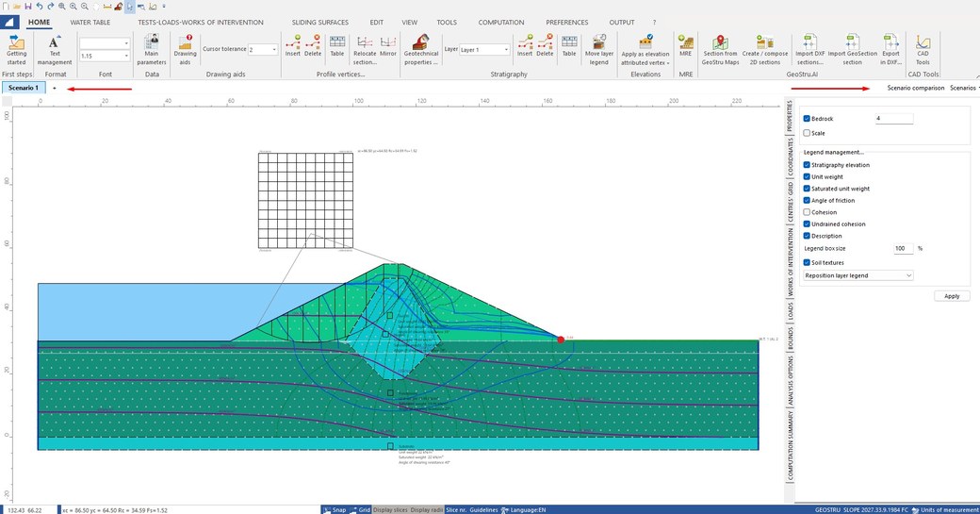Delete a profile vertex
Image resolution: width=980 pixels, height=514 pixels.
click(313, 46)
